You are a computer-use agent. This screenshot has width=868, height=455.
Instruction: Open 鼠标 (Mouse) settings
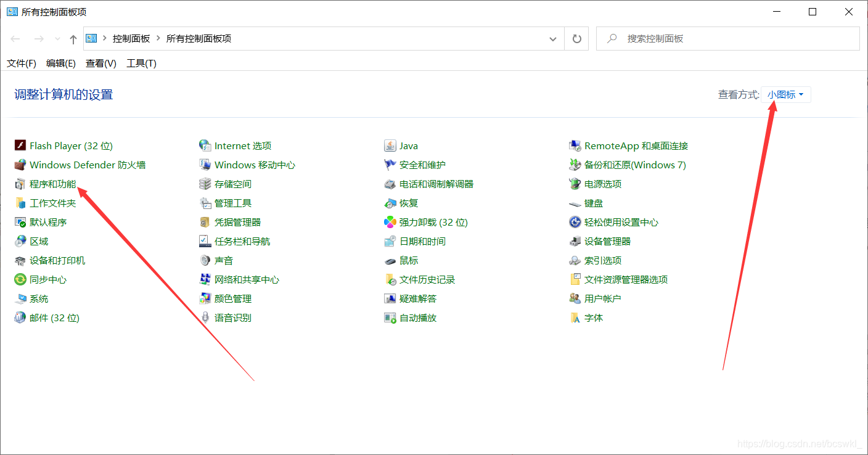point(408,260)
